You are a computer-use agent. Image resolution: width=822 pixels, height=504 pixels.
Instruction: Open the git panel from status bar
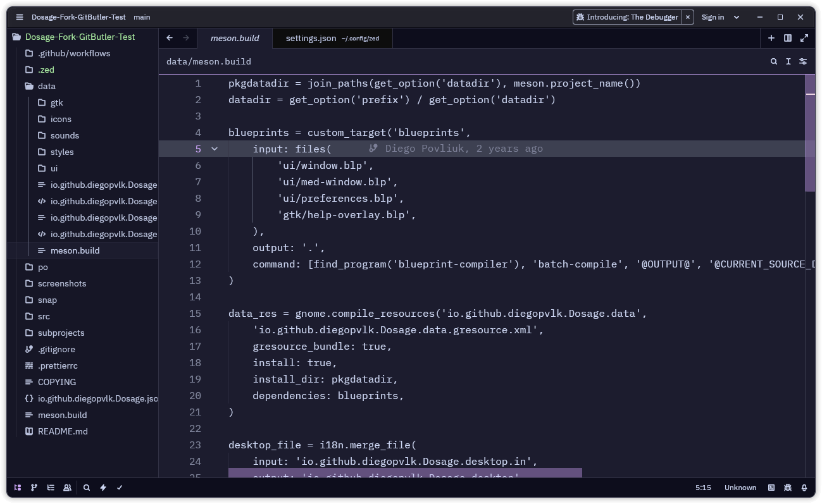34,488
